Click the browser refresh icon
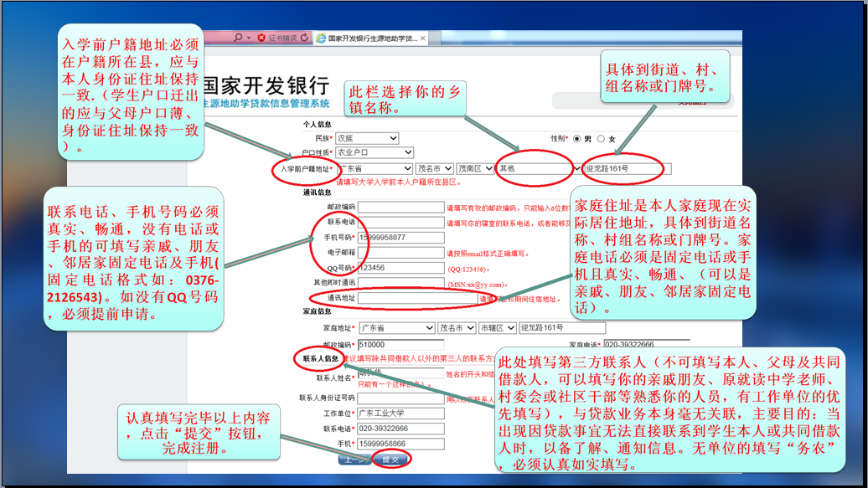868x488 pixels. click(x=304, y=38)
